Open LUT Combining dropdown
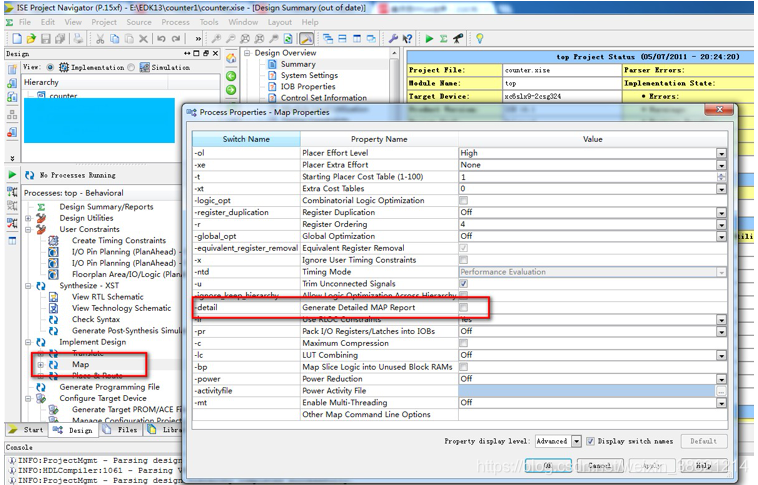 pyautogui.click(x=721, y=355)
